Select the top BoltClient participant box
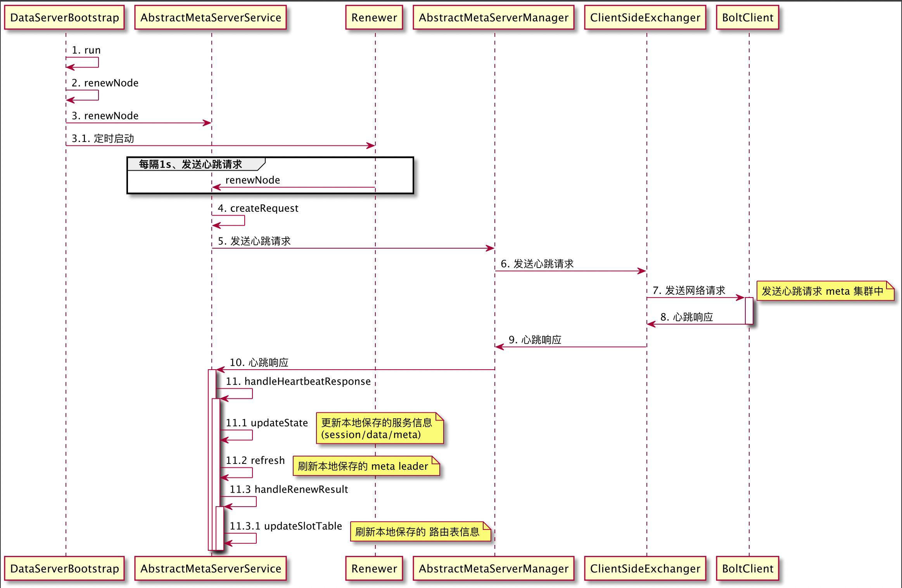The width and height of the screenshot is (902, 588). (748, 17)
